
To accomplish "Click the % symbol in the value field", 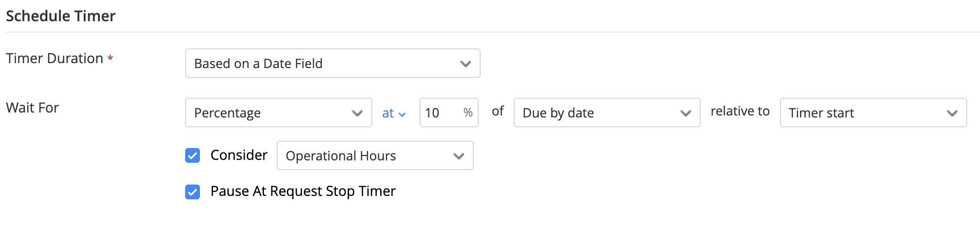I will coord(468,113).
